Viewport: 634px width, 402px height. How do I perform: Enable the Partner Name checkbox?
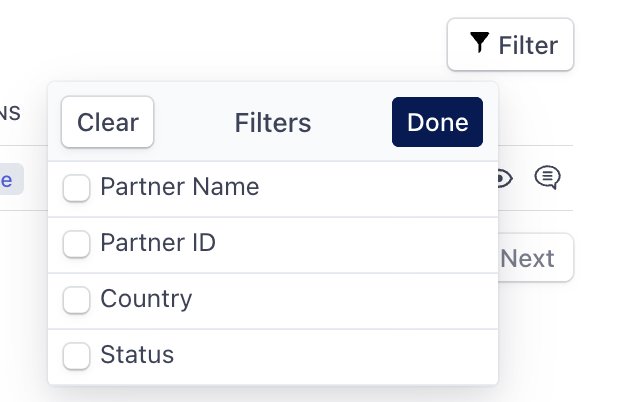77,188
